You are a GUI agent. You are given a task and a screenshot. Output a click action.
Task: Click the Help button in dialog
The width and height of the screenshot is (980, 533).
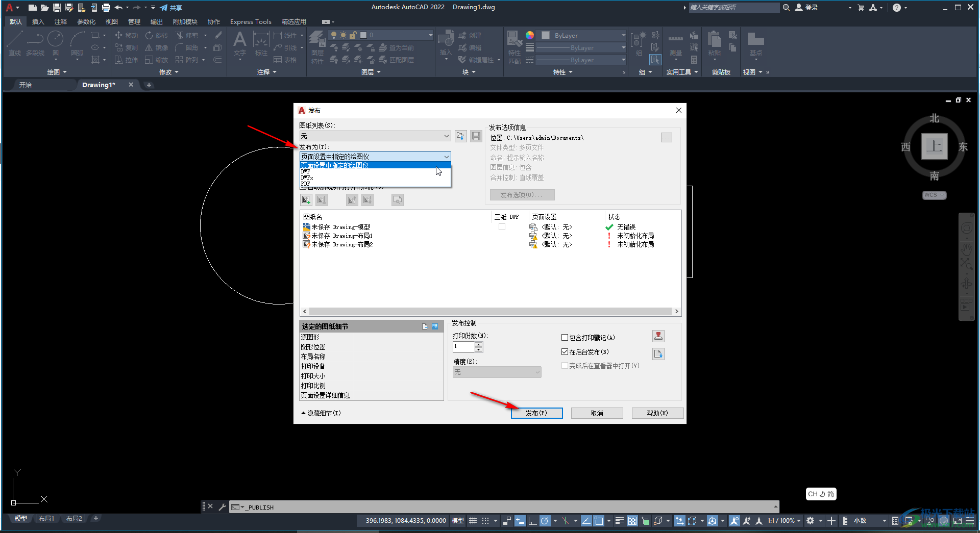tap(657, 413)
